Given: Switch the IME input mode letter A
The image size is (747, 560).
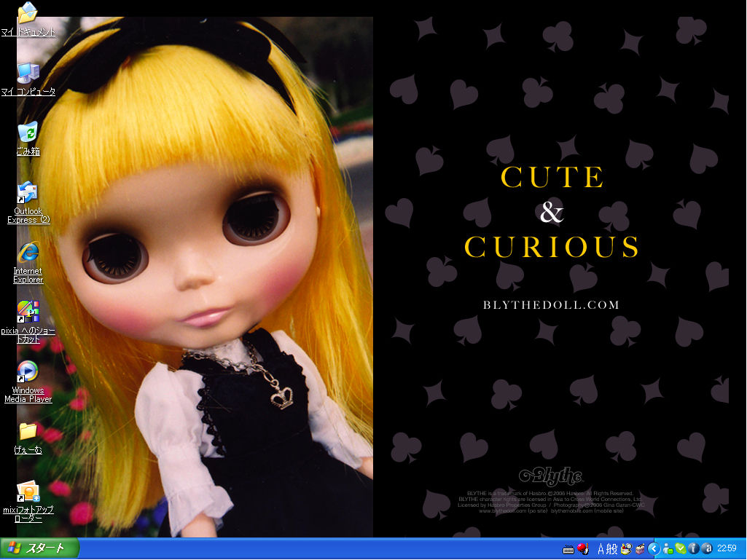Looking at the screenshot, I should pyautogui.click(x=601, y=549).
